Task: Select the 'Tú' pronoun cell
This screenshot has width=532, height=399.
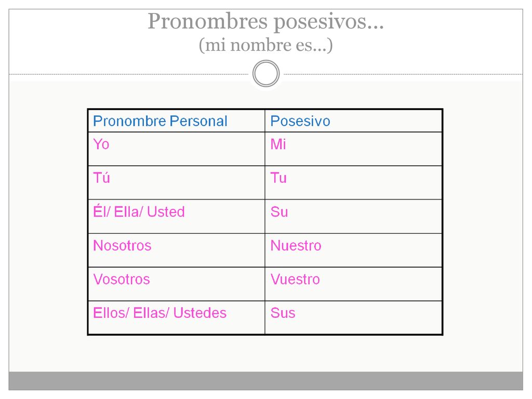Action: pos(177,182)
